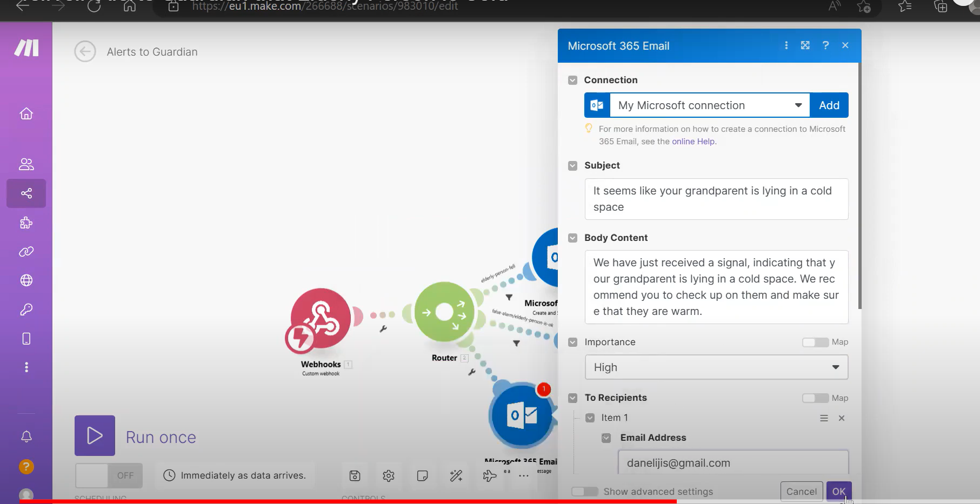Remove Item 1 from recipients
Viewport: 980px width, 504px height.
point(842,418)
